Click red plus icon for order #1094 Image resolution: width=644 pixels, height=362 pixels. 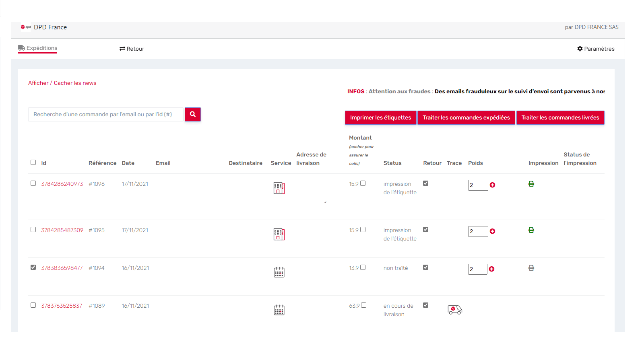pyautogui.click(x=492, y=269)
